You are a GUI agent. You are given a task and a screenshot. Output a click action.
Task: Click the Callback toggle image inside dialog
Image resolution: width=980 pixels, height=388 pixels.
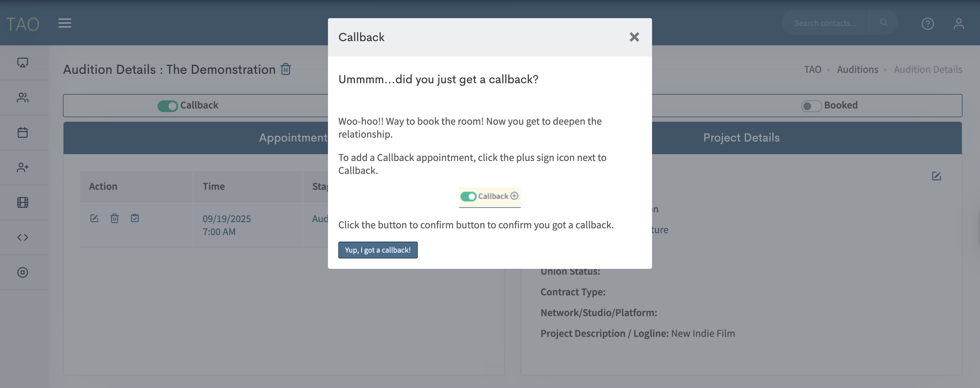pyautogui.click(x=489, y=197)
